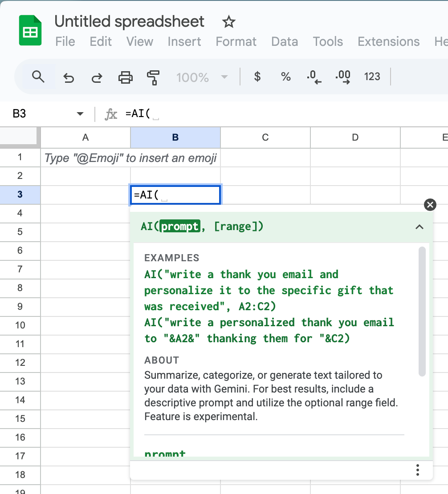The width and height of the screenshot is (448, 494).
Task: Select row 1 header
Action: pyautogui.click(x=20, y=157)
